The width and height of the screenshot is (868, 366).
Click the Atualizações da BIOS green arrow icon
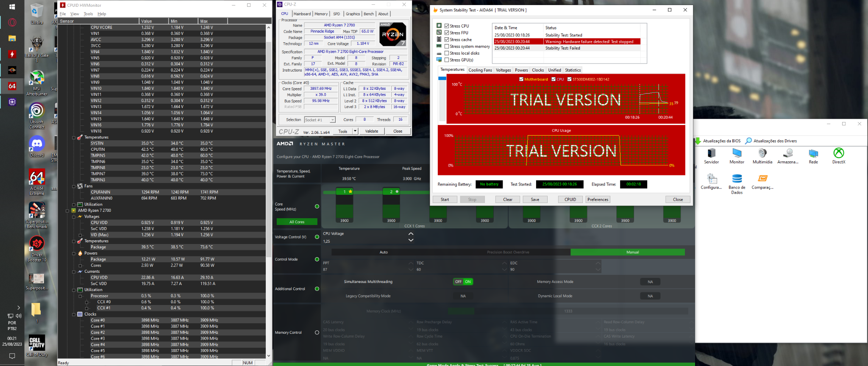coord(698,141)
